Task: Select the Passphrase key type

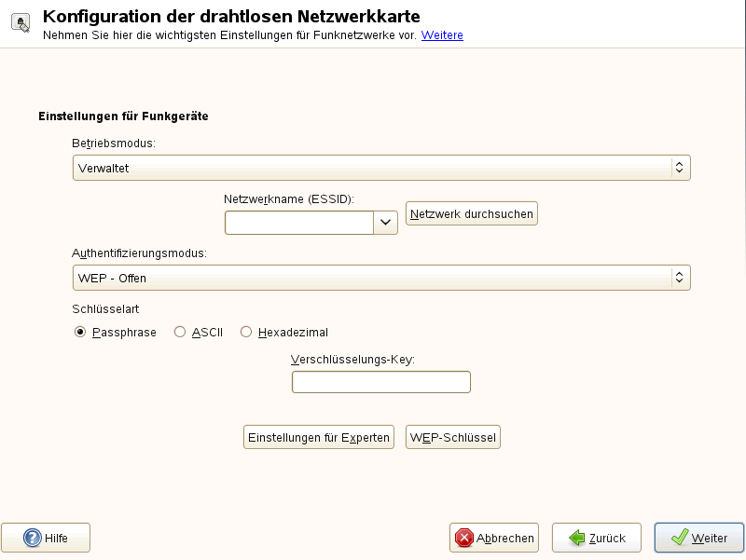Action: (80, 332)
